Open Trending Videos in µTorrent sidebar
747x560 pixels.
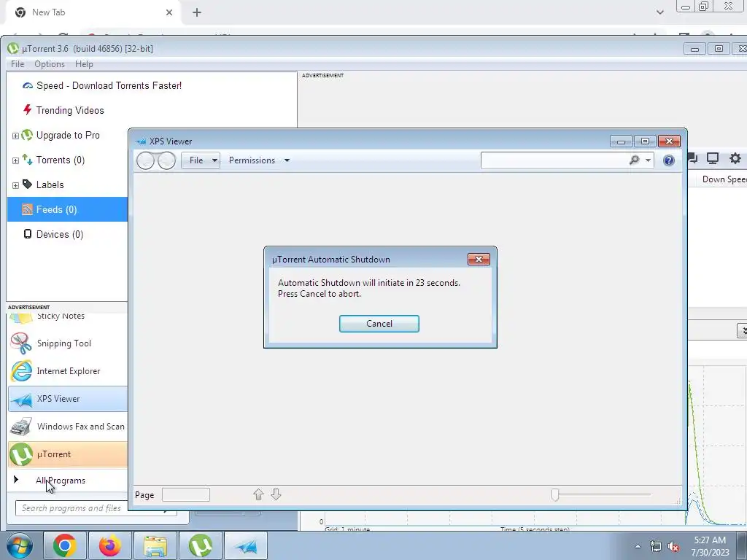70,111
